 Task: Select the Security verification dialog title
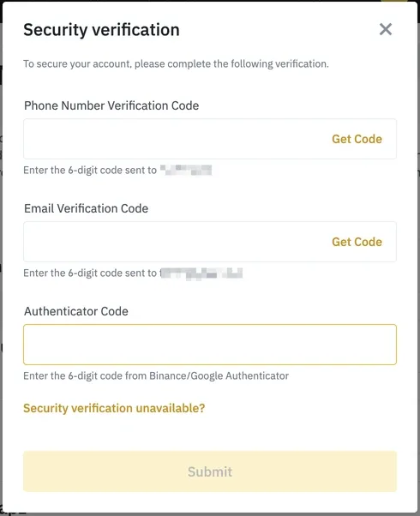point(101,30)
